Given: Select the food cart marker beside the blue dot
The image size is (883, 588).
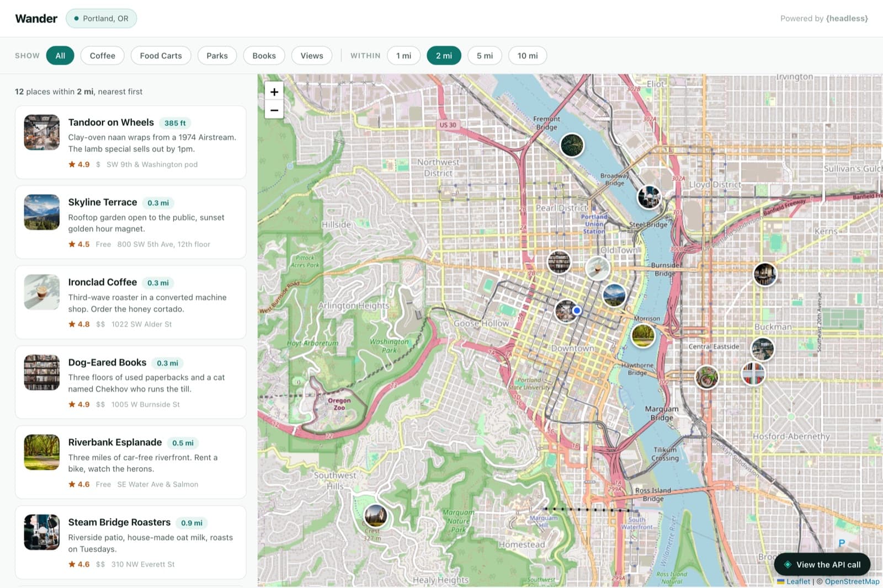Looking at the screenshot, I should (565, 311).
